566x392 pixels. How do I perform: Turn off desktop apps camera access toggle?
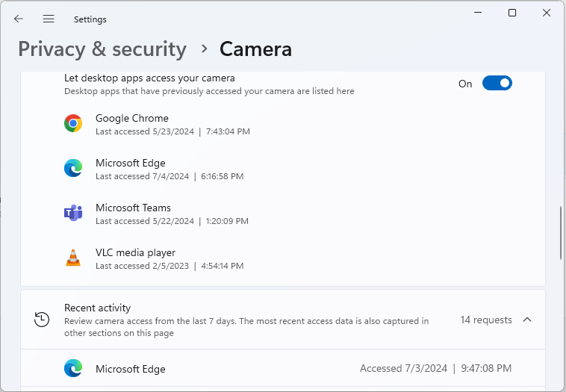497,83
